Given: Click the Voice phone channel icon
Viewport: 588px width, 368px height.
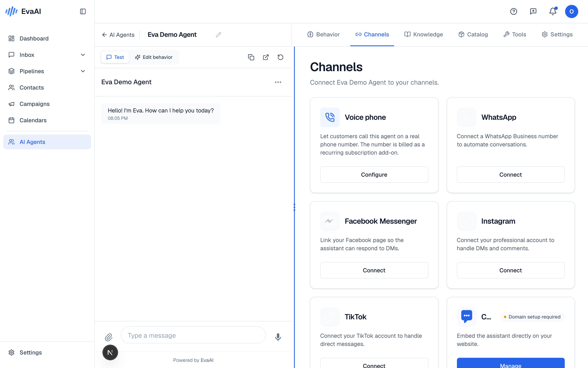Looking at the screenshot, I should [x=330, y=117].
